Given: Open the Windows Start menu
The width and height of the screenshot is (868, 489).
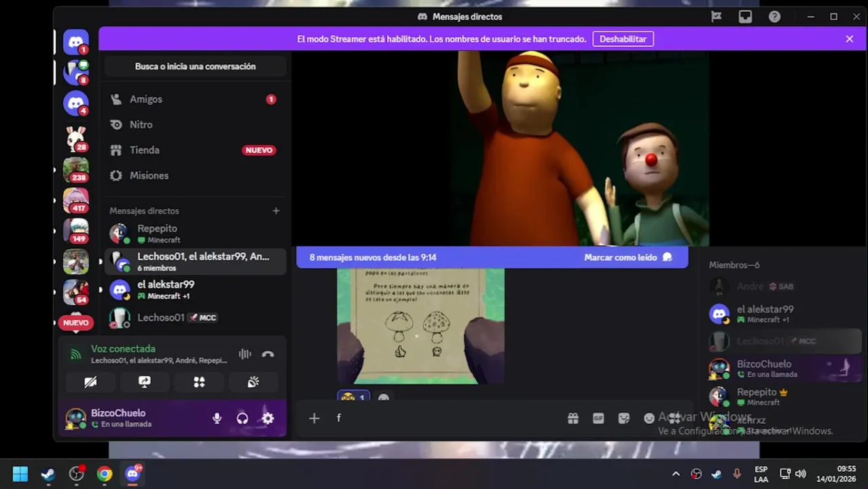Looking at the screenshot, I should coord(20,474).
